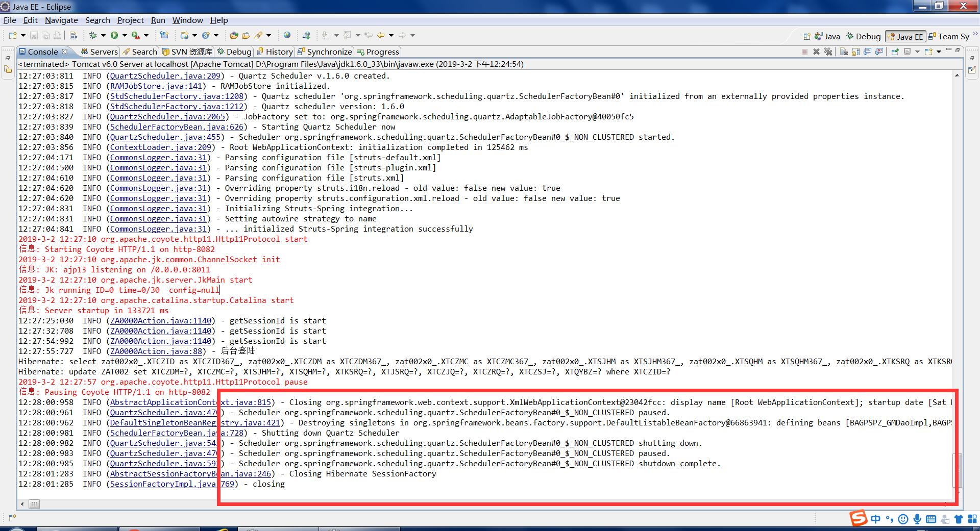Minimize the Console view panel
Image resolution: width=980 pixels, height=531 pixels.
tap(948, 49)
